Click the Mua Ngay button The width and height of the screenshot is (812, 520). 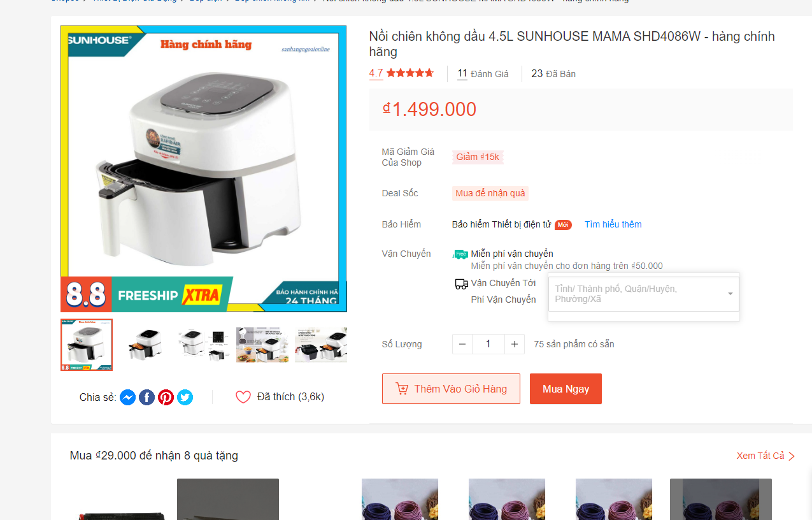click(566, 389)
